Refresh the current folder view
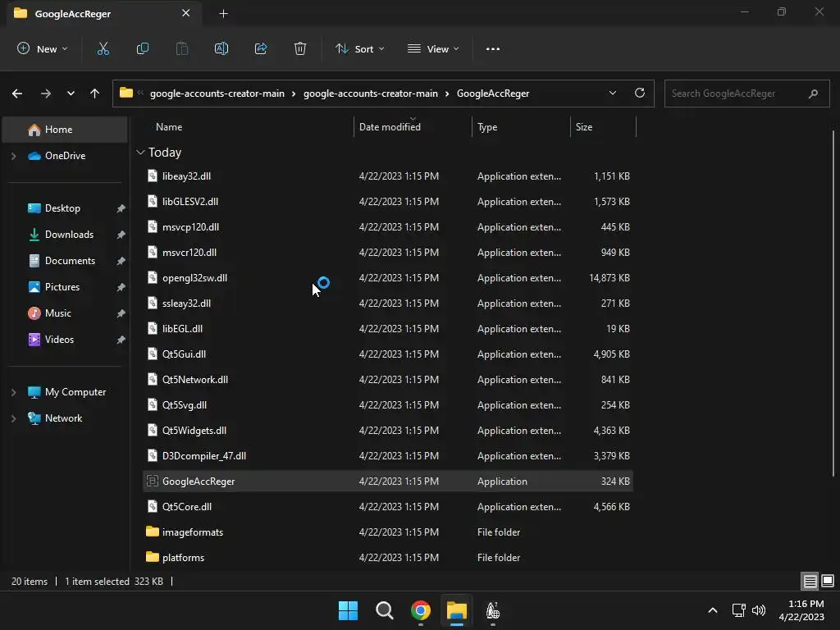Screen dimensions: 840x630 point(640,94)
